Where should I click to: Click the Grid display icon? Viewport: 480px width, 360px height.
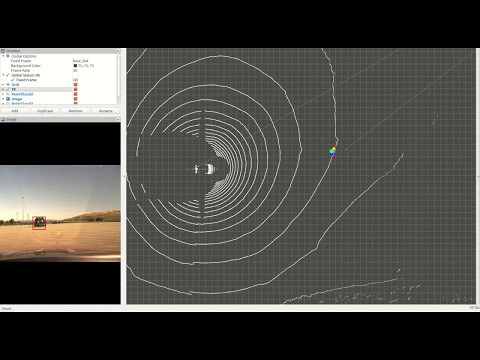coord(8,85)
